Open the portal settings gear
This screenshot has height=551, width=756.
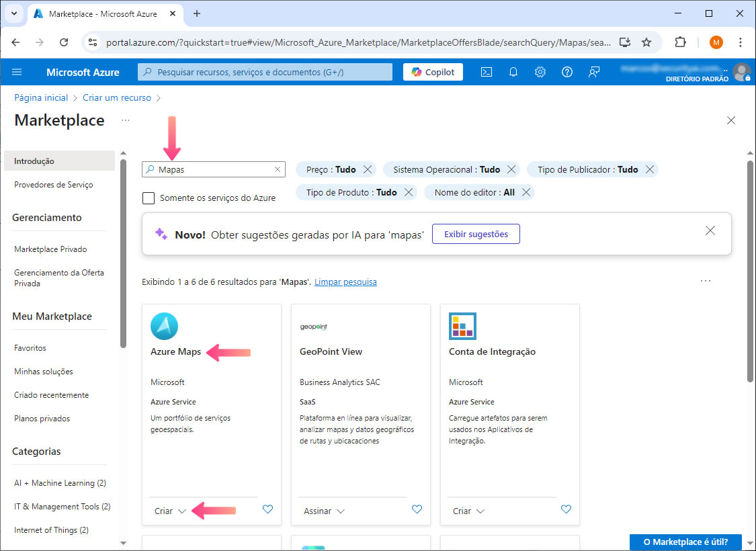(x=540, y=73)
